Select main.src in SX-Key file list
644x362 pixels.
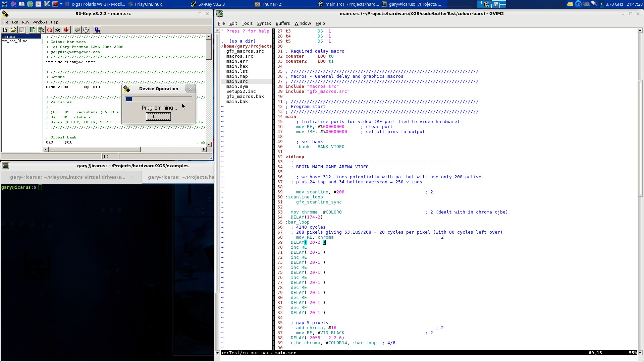coord(21,37)
